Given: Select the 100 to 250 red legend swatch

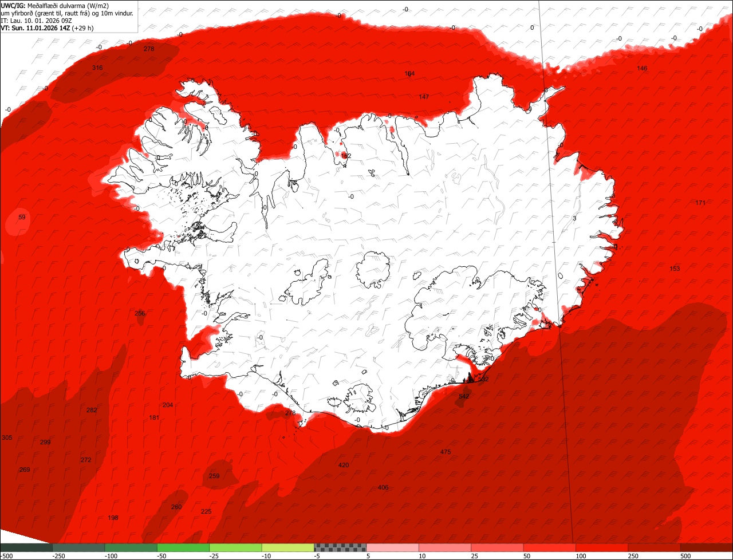Looking at the screenshot, I should pyautogui.click(x=602, y=547).
